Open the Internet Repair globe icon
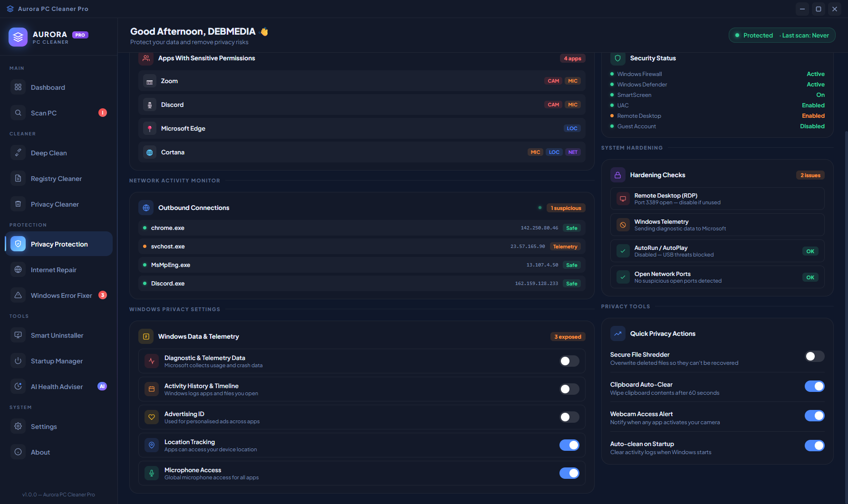 tap(18, 269)
